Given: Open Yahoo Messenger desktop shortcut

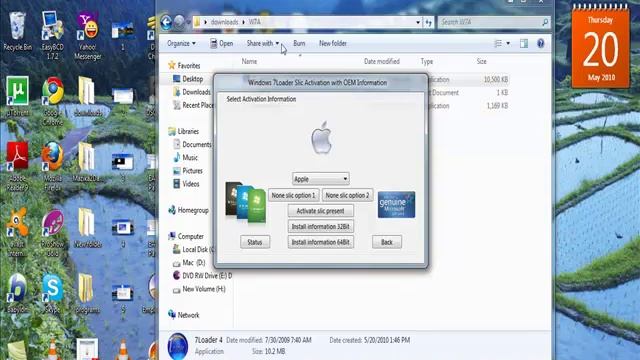Looking at the screenshot, I should pyautogui.click(x=88, y=35).
